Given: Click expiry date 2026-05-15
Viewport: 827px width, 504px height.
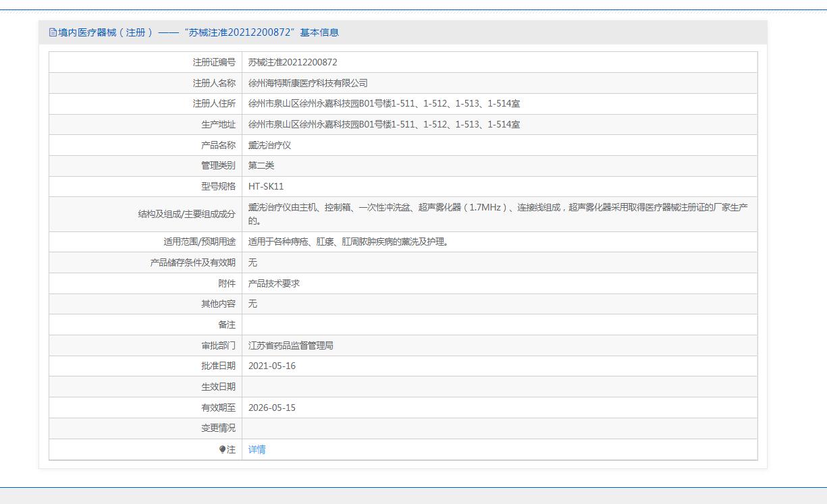Looking at the screenshot, I should (272, 408).
